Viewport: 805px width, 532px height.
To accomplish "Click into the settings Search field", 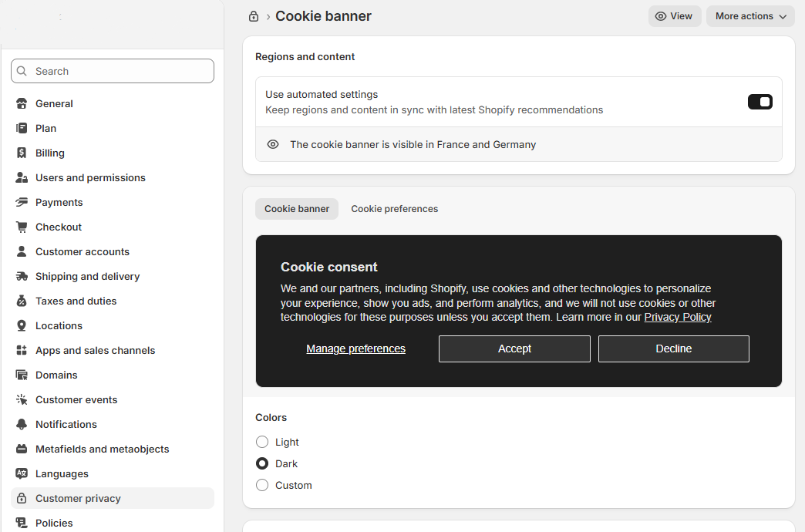I will coord(113,71).
